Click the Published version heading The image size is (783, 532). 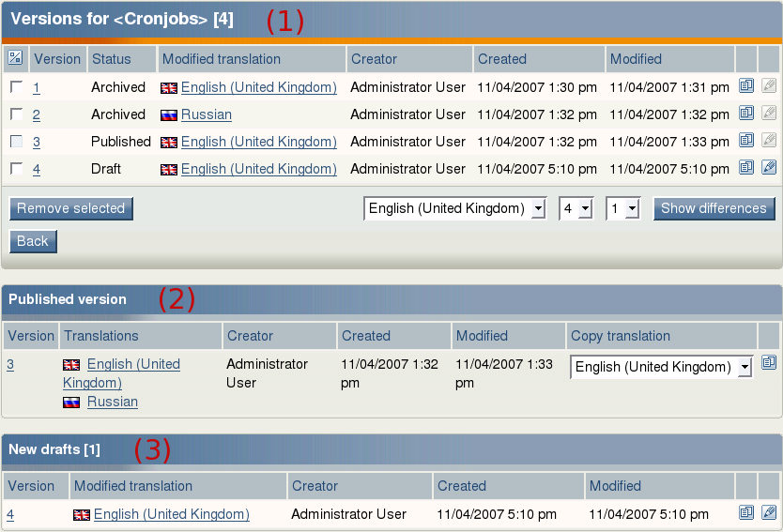(68, 299)
